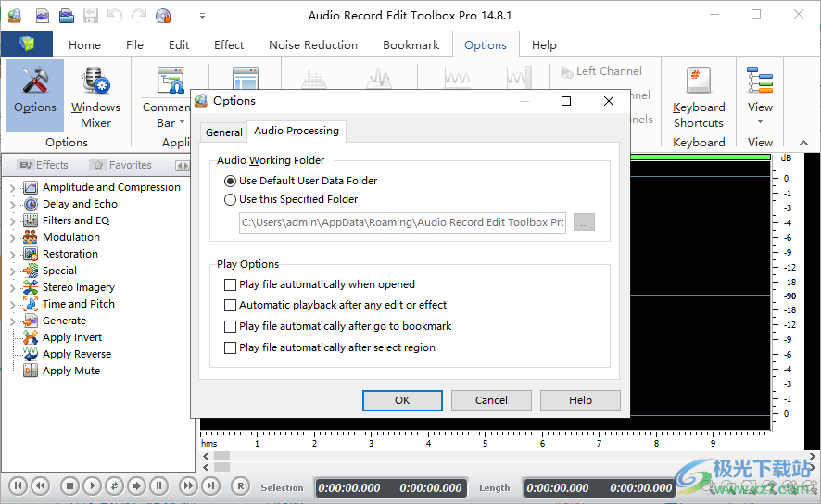The height and width of the screenshot is (504, 821).
Task: Open Windows Mixer from the ribbon
Action: pyautogui.click(x=95, y=97)
